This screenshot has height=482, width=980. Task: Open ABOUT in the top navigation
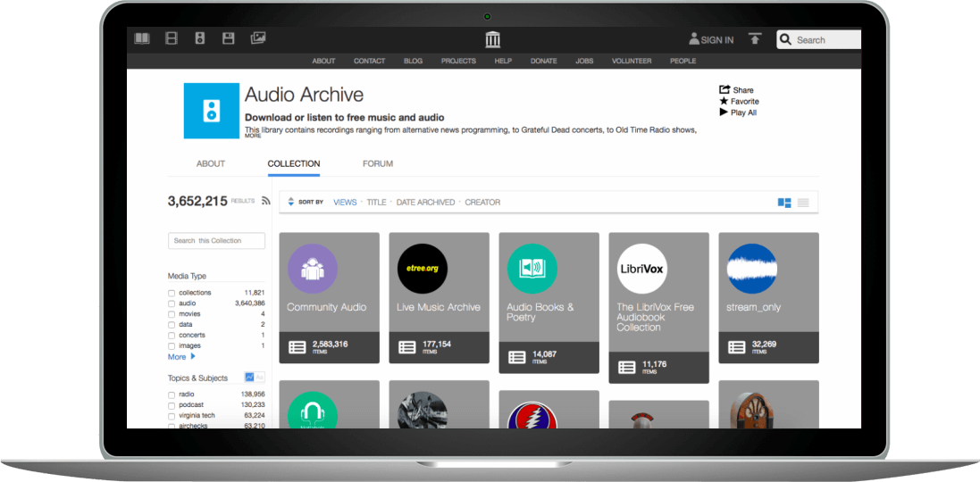[323, 62]
